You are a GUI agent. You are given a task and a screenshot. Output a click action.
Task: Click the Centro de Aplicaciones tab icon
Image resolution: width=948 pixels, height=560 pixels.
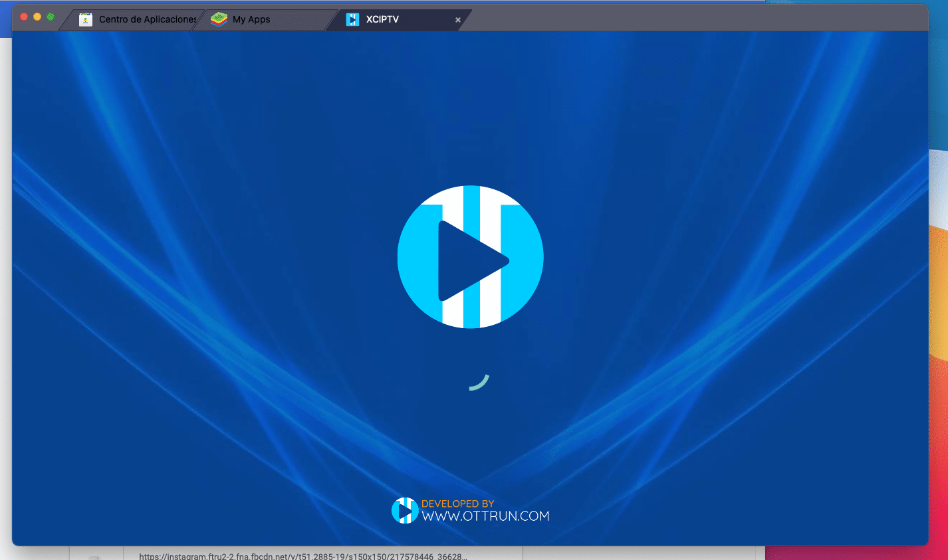click(85, 19)
